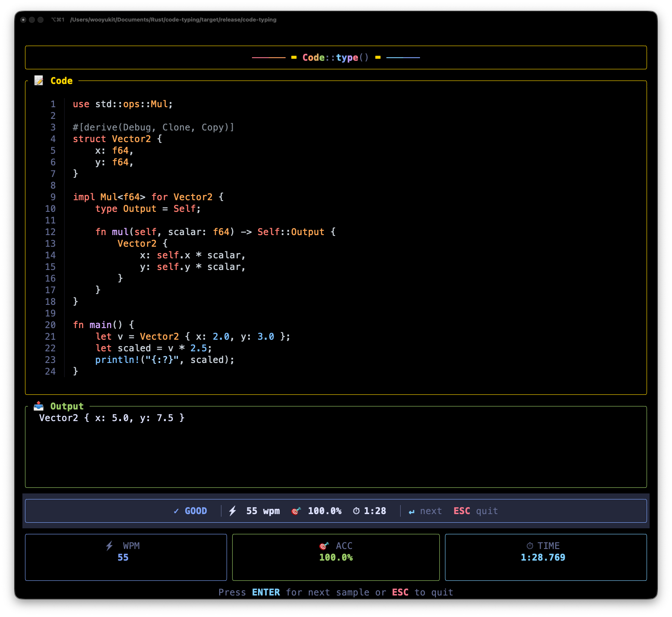Viewport: 672px width, 617px height.
Task: Click the Code panel heading
Action: (x=62, y=81)
